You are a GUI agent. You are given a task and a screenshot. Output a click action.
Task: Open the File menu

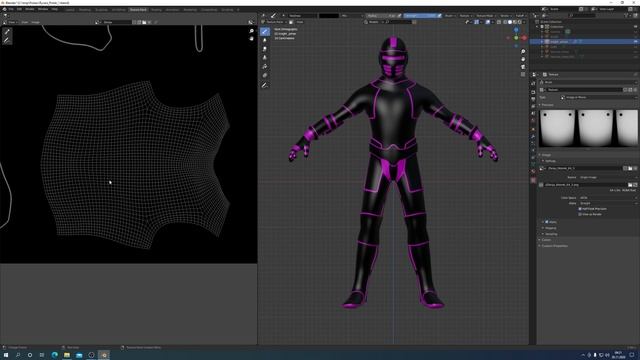pyautogui.click(x=11, y=9)
